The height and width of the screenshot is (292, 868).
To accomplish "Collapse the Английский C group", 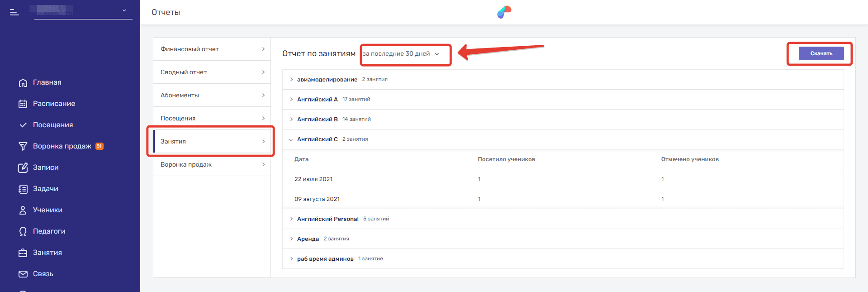I will click(x=291, y=139).
